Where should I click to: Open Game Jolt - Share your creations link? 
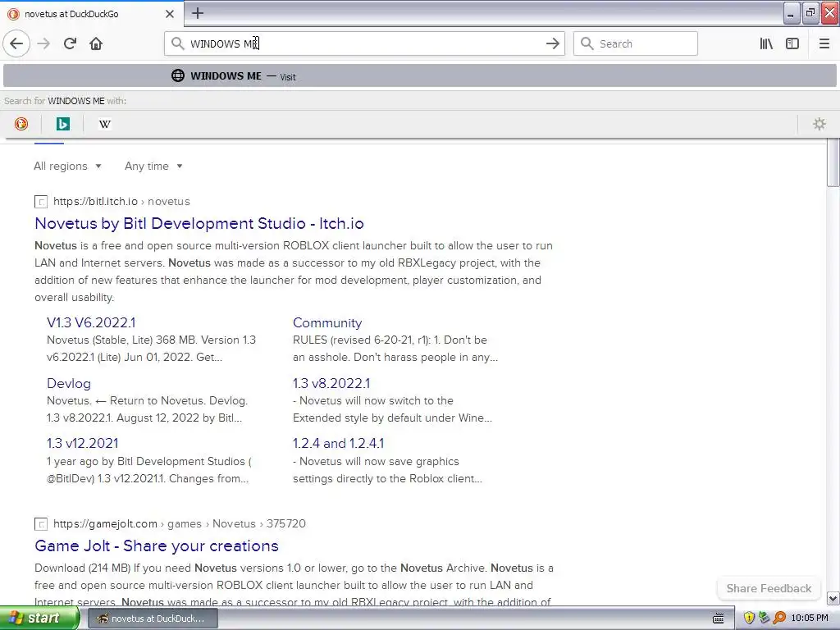pyautogui.click(x=157, y=546)
